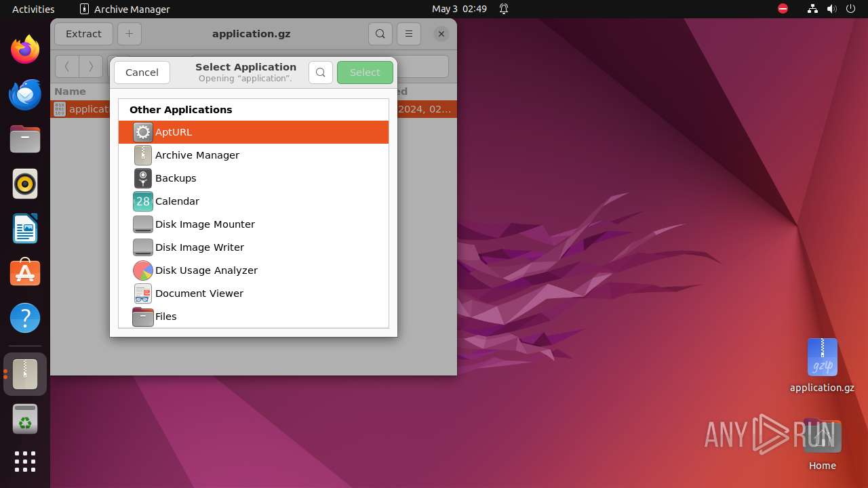This screenshot has width=868, height=488.
Task: Open Files from the dock
Action: click(25, 139)
